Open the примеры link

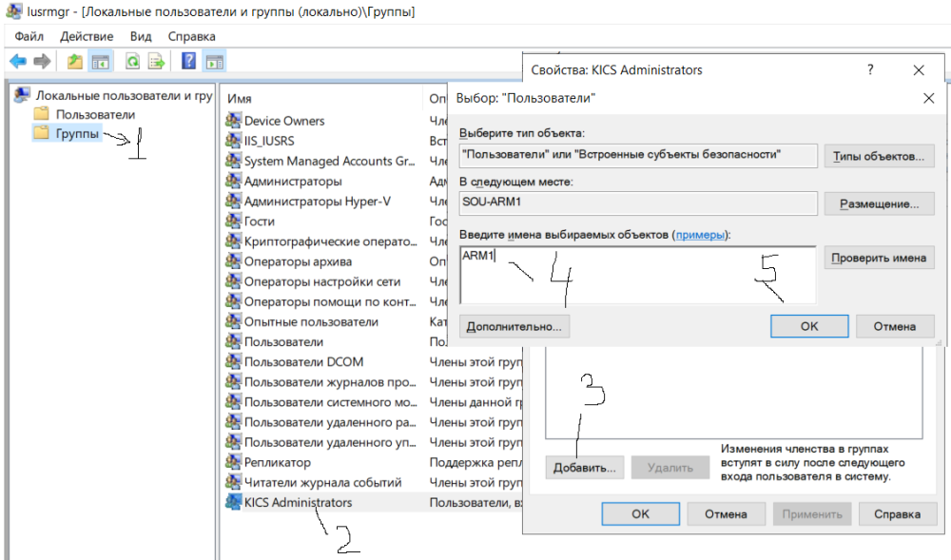coord(700,235)
